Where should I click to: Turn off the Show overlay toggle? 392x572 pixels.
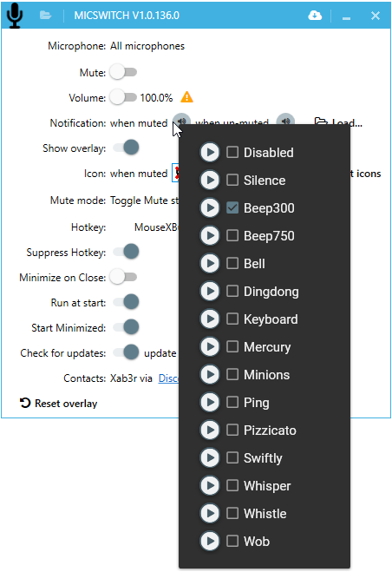(126, 148)
